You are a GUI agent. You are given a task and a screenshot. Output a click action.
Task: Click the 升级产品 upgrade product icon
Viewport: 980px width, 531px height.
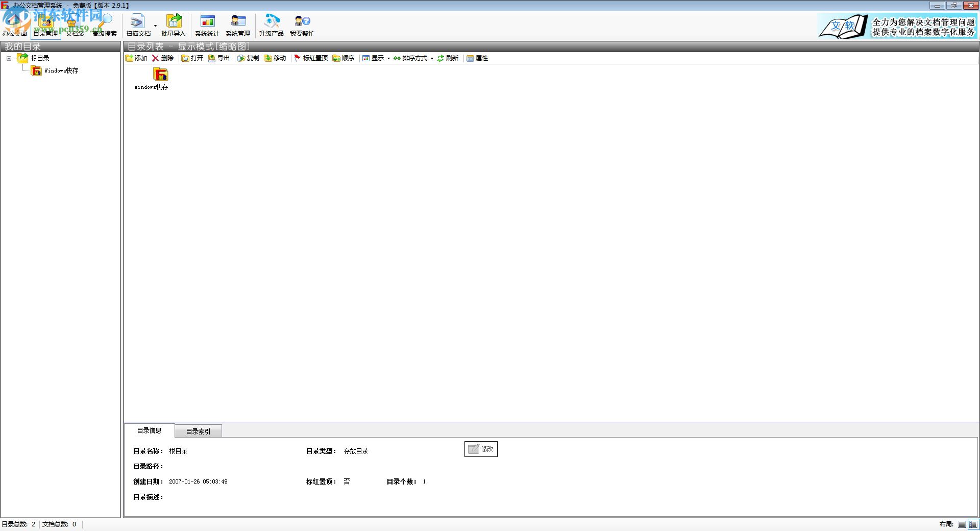click(x=272, y=25)
